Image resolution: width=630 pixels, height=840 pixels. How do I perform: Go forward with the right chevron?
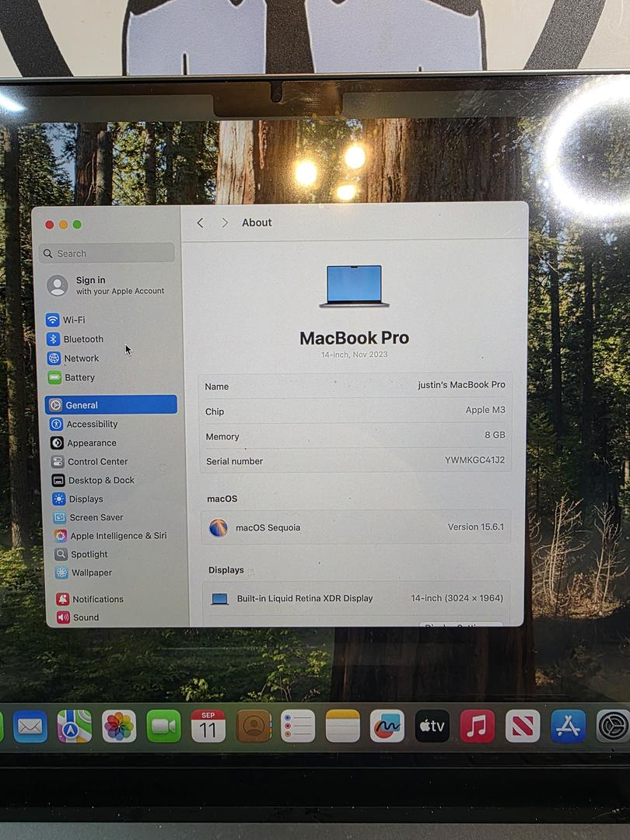pos(225,223)
